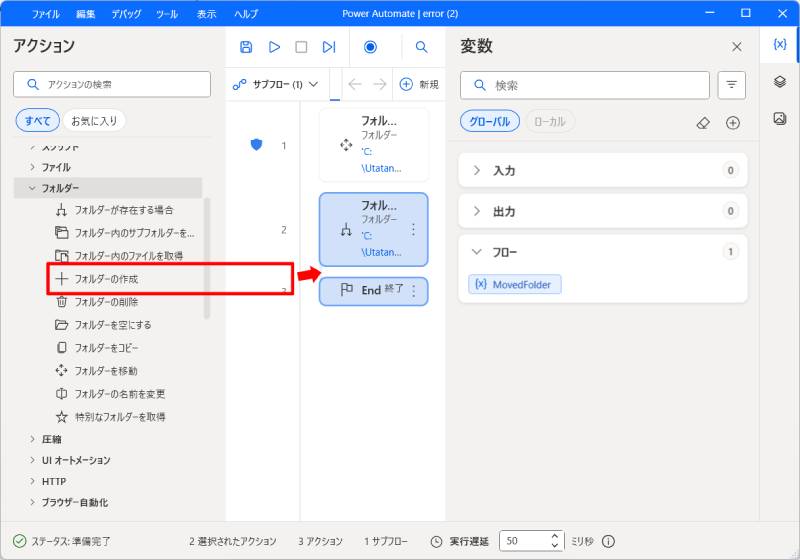Click the MovedFolder variable chip

(x=515, y=285)
